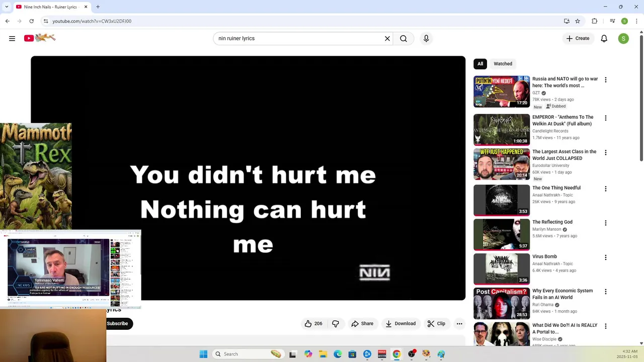644x362 pixels.
Task: Open Chrome media controls icon
Action: tap(612, 21)
